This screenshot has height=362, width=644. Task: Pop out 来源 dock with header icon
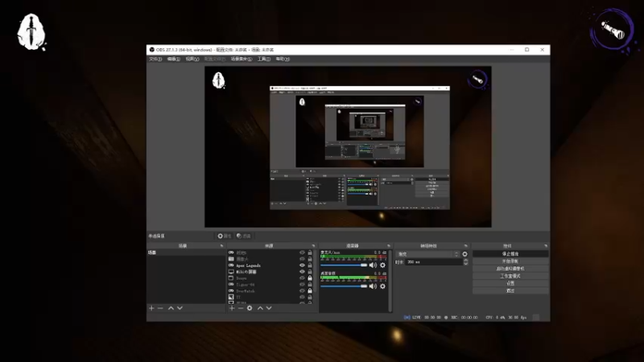pos(313,246)
